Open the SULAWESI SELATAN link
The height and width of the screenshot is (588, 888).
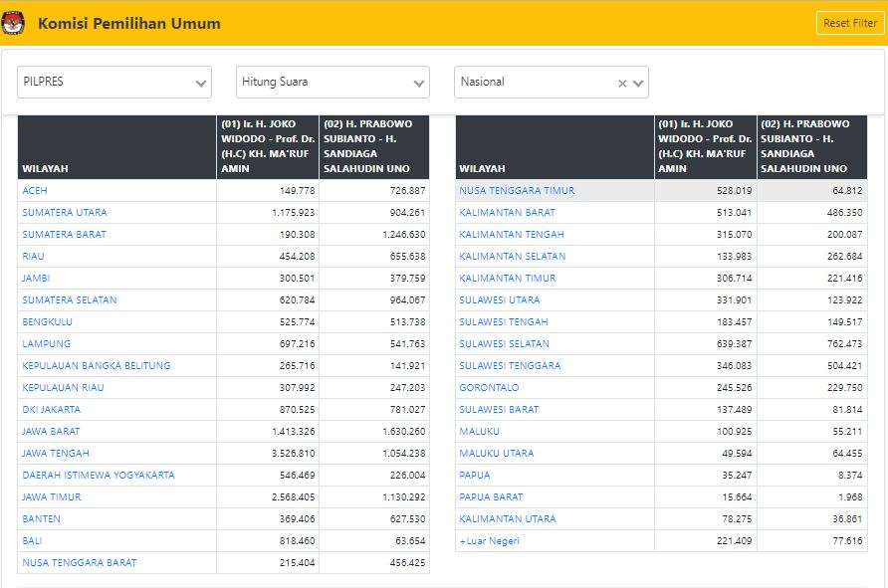click(504, 344)
